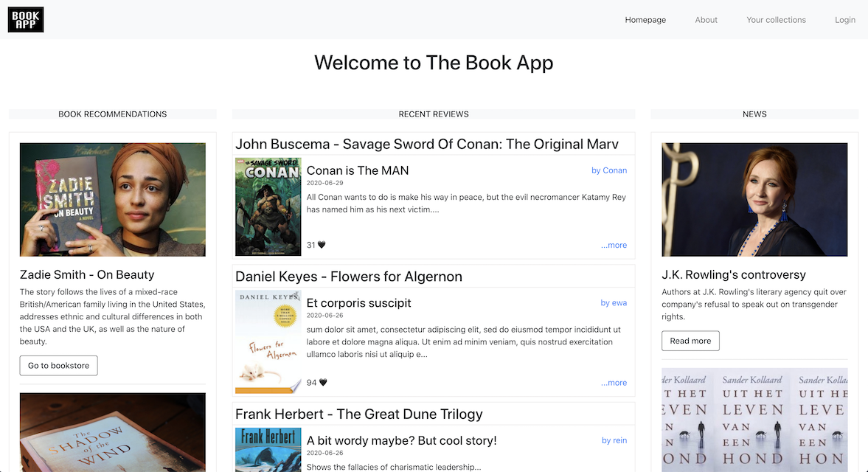Click the Go to bookstore button
The height and width of the screenshot is (472, 868).
coord(59,366)
